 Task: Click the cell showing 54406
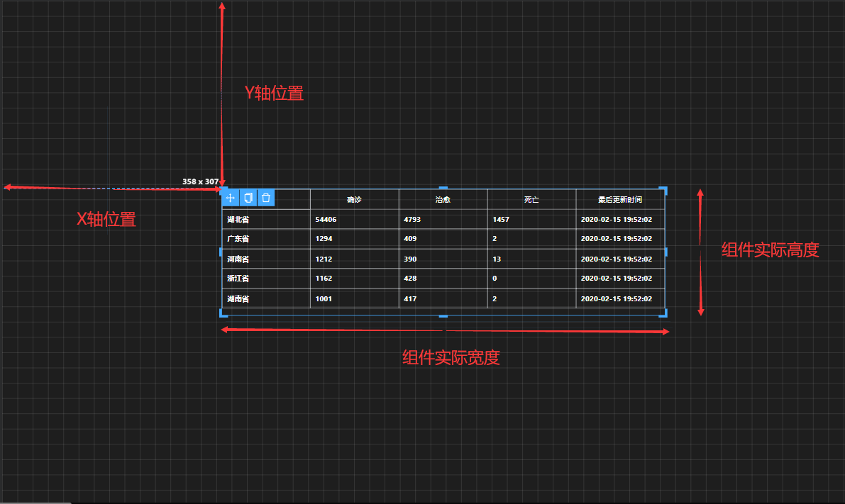(x=326, y=220)
